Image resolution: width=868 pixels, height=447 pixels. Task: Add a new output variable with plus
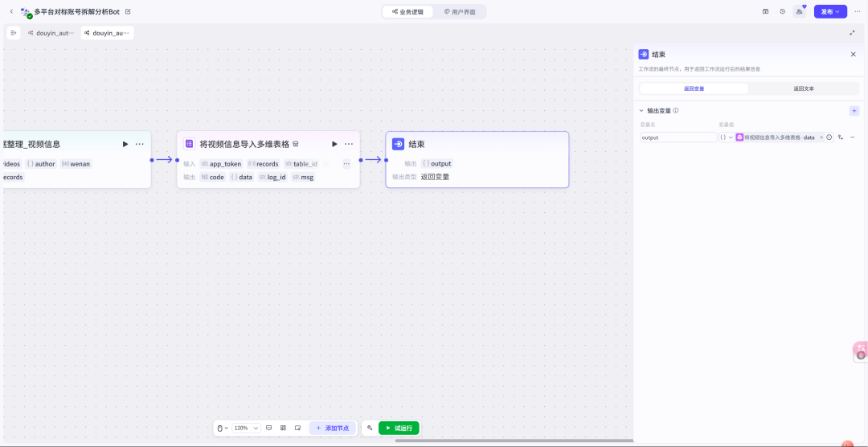point(854,111)
